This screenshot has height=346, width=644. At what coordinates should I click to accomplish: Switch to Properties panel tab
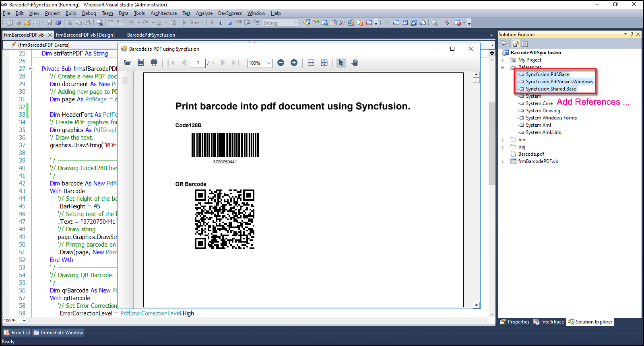[x=515, y=322]
